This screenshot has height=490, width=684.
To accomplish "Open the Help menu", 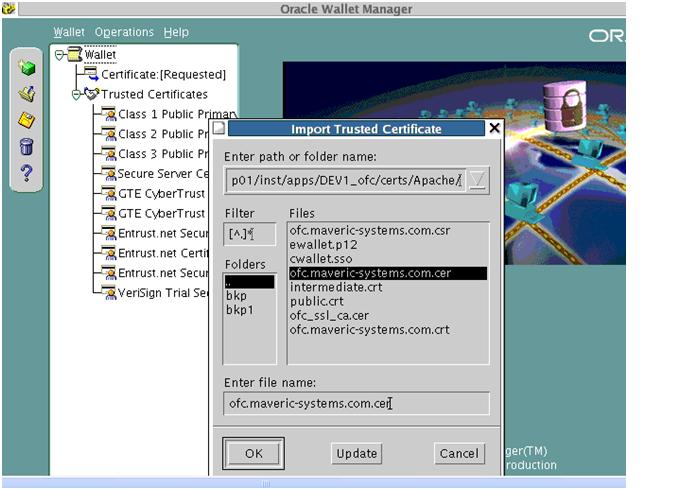I will [x=176, y=32].
